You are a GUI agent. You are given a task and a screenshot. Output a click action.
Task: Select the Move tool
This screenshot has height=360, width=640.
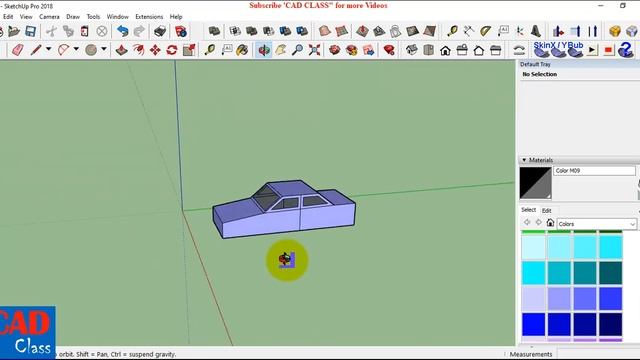click(155, 50)
